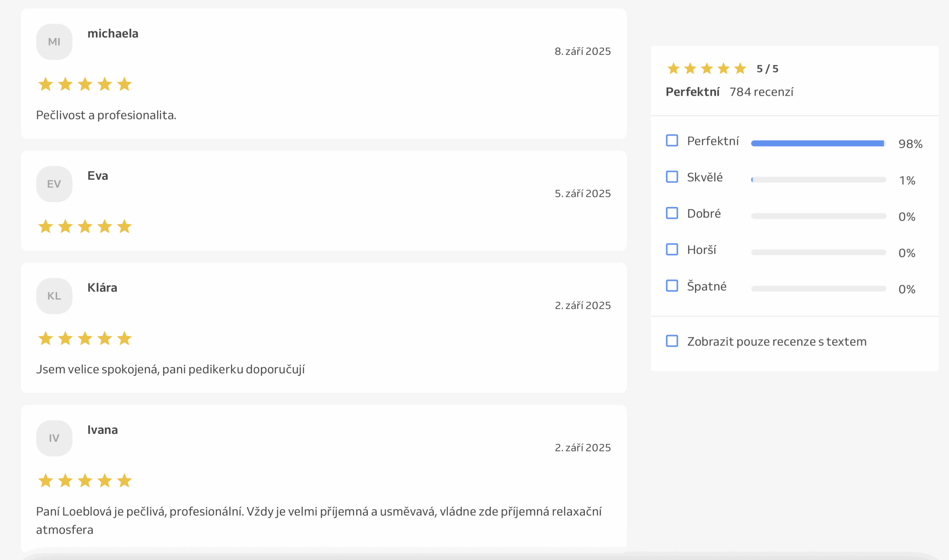Click the star rating in Eva's review

coord(85,226)
